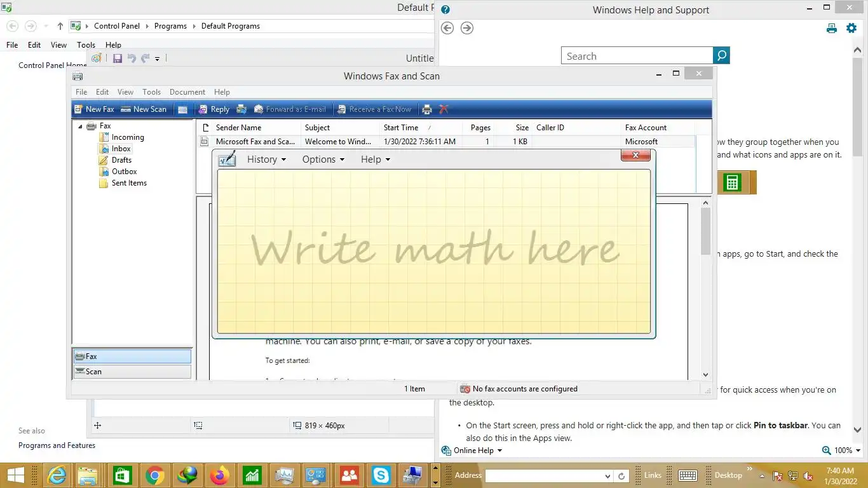Click the calculator icon in Help article
This screenshot has width=868, height=488.
[732, 182]
